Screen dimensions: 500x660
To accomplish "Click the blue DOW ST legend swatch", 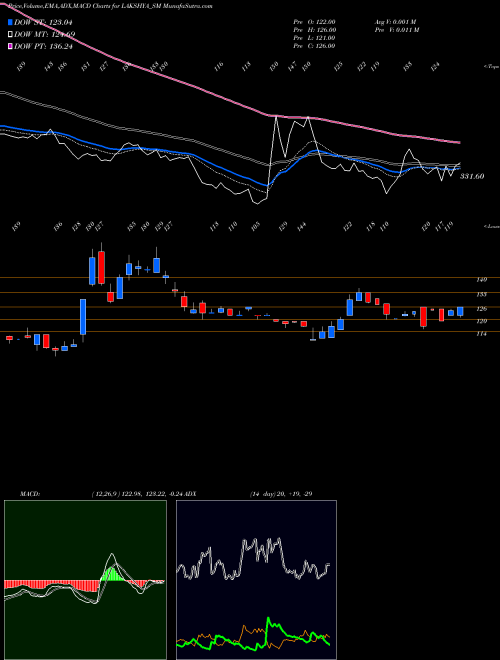I will (x=10, y=22).
